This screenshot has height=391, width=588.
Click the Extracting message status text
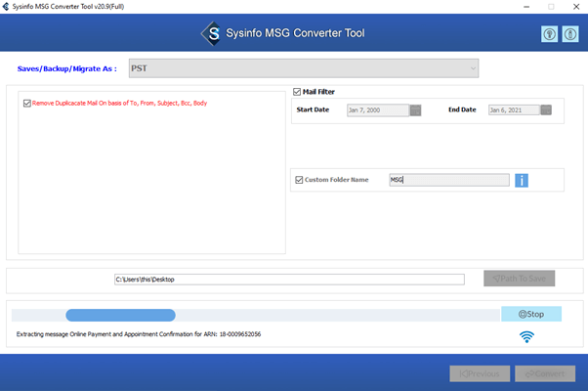(139, 334)
